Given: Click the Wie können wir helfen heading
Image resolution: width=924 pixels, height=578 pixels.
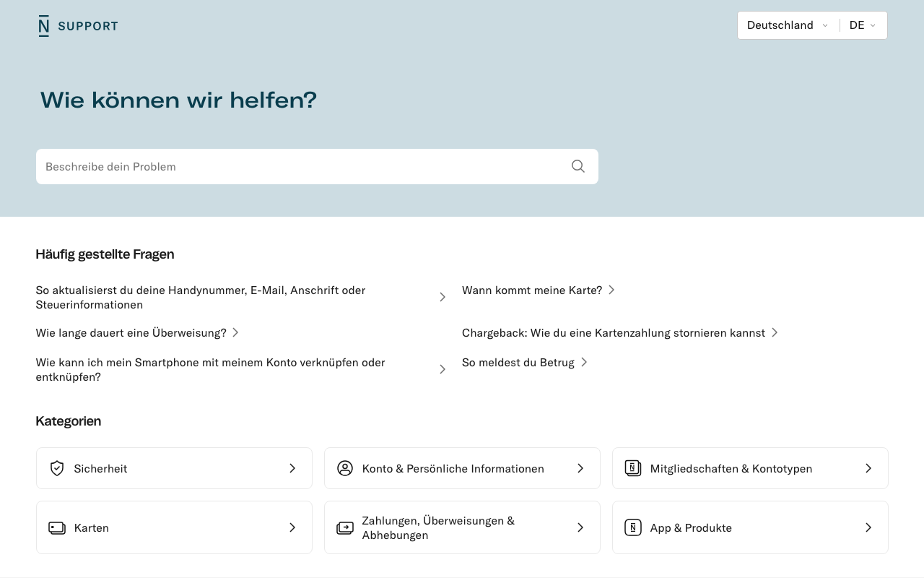Looking at the screenshot, I should pyautogui.click(x=178, y=100).
